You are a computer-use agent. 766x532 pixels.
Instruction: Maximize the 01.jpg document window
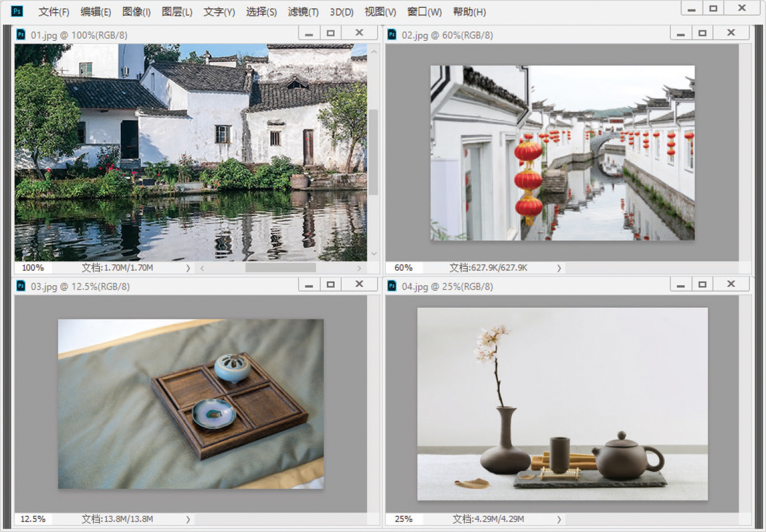(x=331, y=33)
